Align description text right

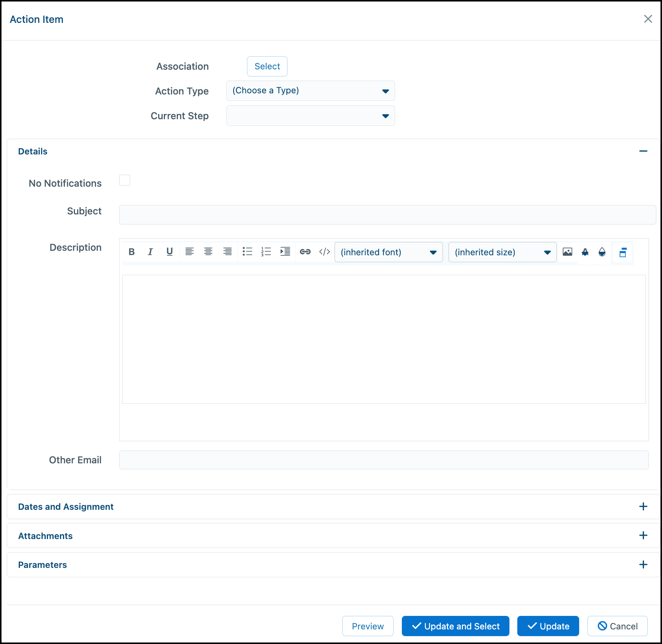pos(228,252)
